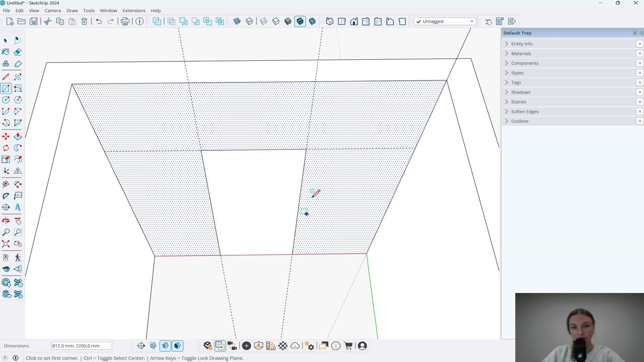
Task: Choose the Protractor tool
Action: [6, 196]
